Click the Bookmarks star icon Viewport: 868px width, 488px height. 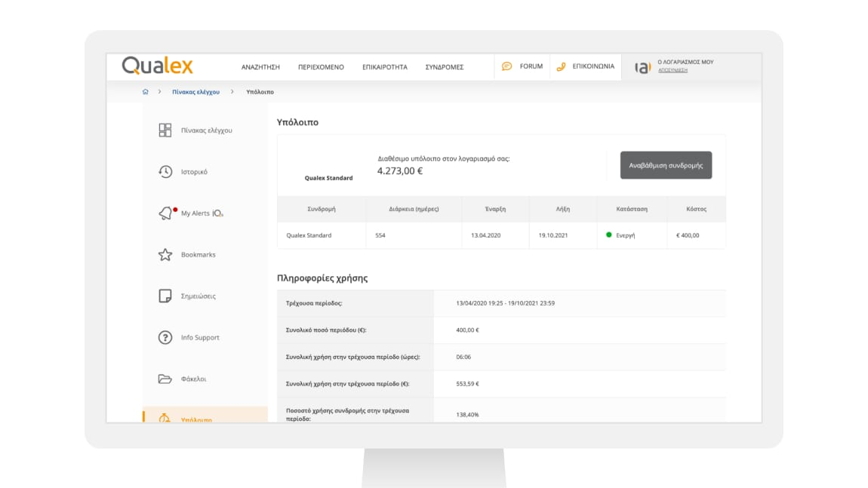pyautogui.click(x=165, y=254)
